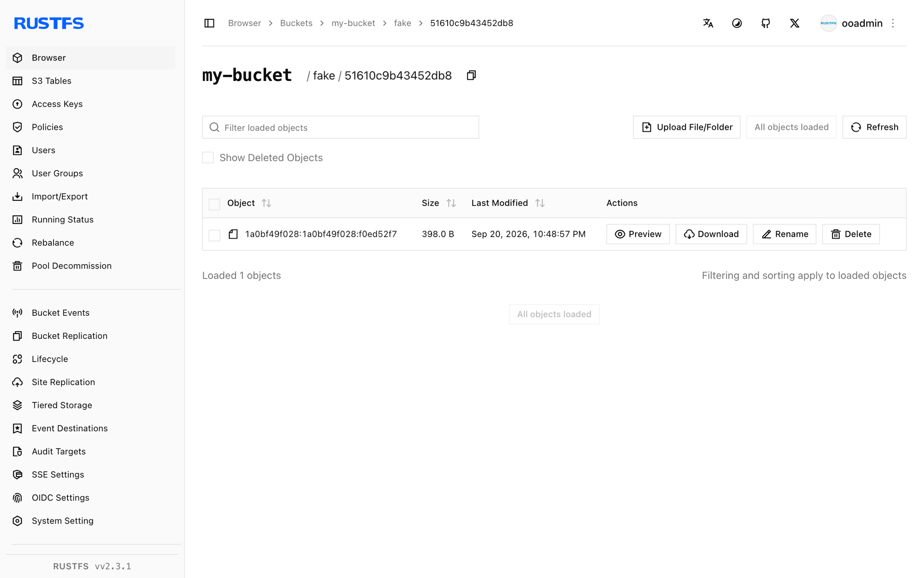Click the Access Keys icon
This screenshot has width=924, height=578.
[x=18, y=104]
